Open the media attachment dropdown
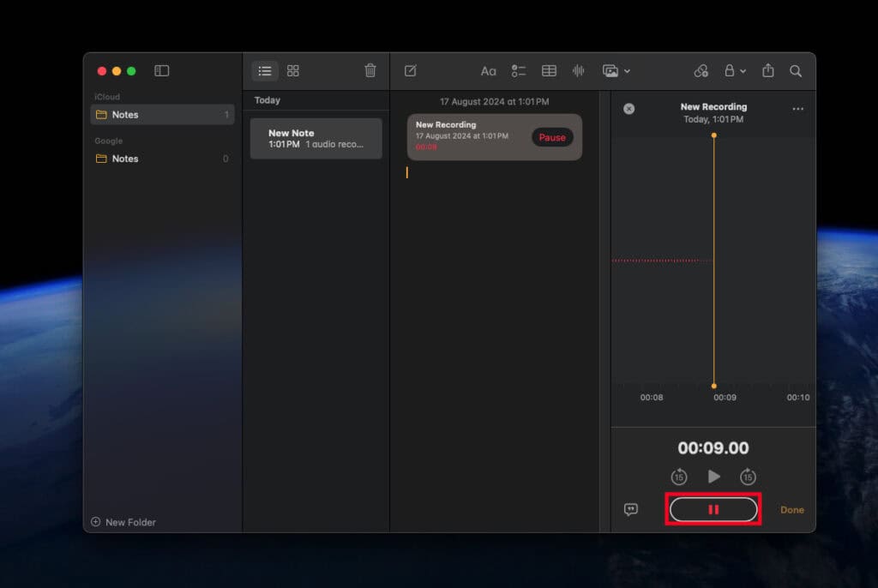878x588 pixels. 616,71
